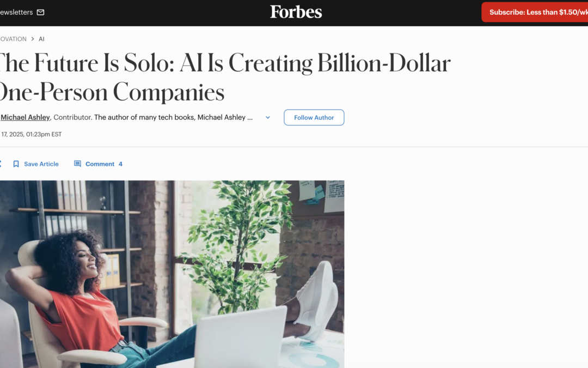Expand the author bio chevron
This screenshot has height=368, width=588.
(x=267, y=117)
